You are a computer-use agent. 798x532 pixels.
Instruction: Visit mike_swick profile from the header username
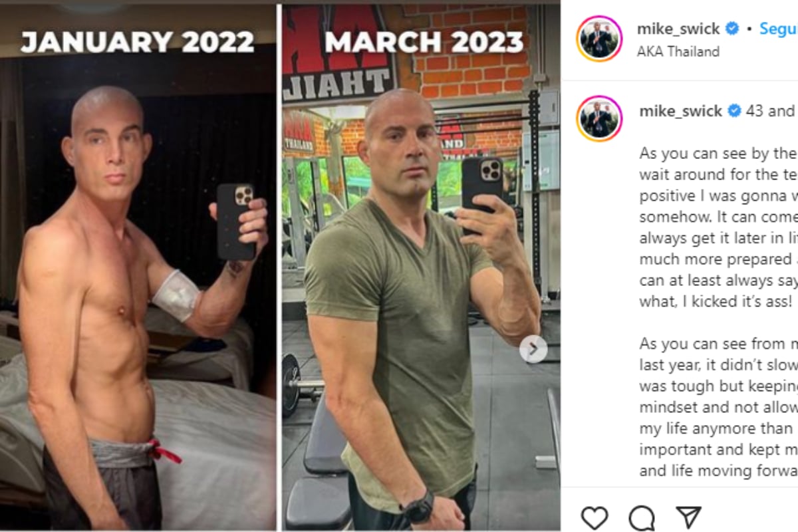(678, 29)
